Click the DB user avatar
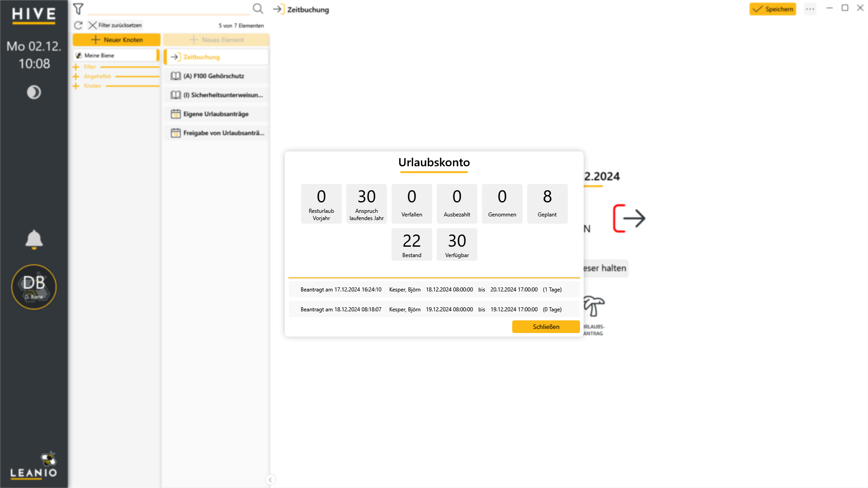This screenshot has height=488, width=868. click(x=34, y=287)
